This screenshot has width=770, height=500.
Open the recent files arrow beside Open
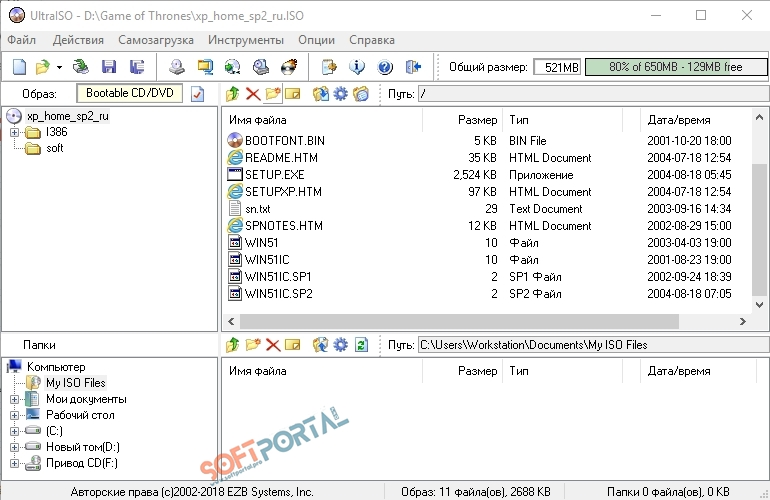pyautogui.click(x=59, y=67)
